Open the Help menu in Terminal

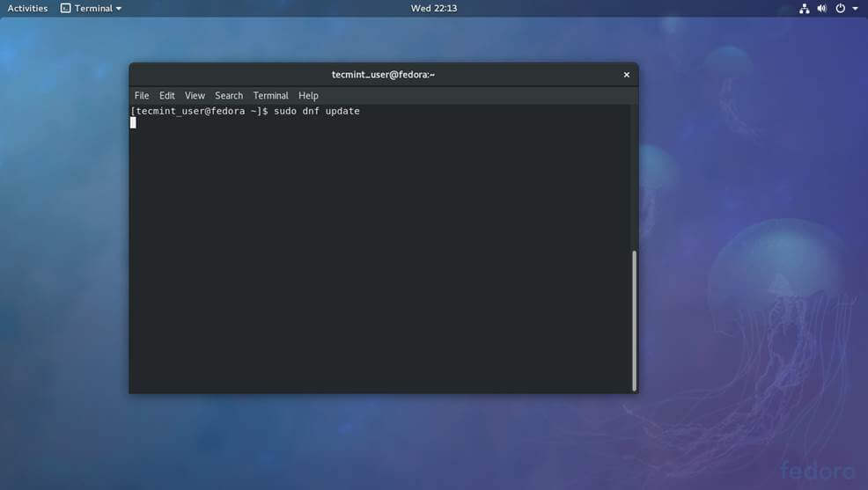click(x=308, y=96)
